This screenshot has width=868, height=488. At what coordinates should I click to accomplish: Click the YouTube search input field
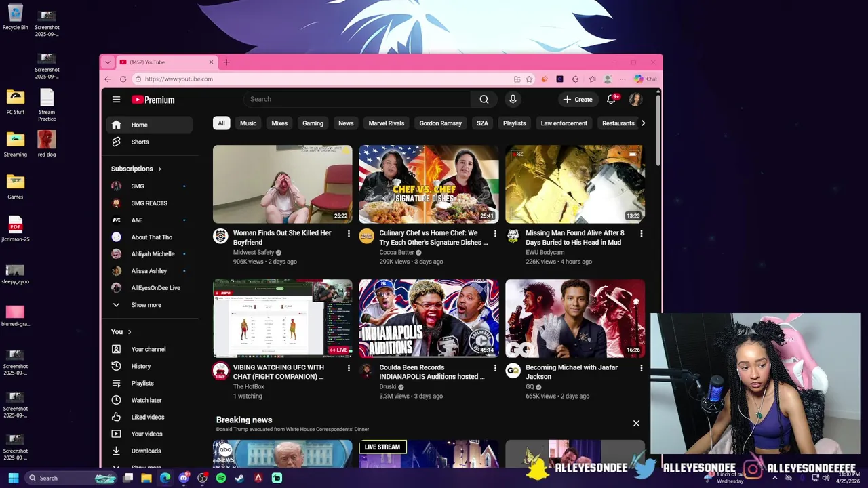357,99
